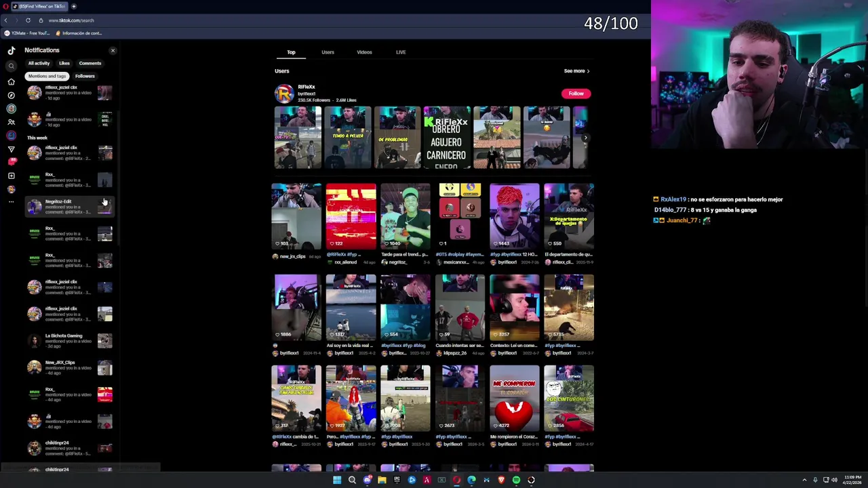Viewport: 868px width, 488px height.
Task: Open Epic Games Launcher from taskbar
Action: [397, 480]
